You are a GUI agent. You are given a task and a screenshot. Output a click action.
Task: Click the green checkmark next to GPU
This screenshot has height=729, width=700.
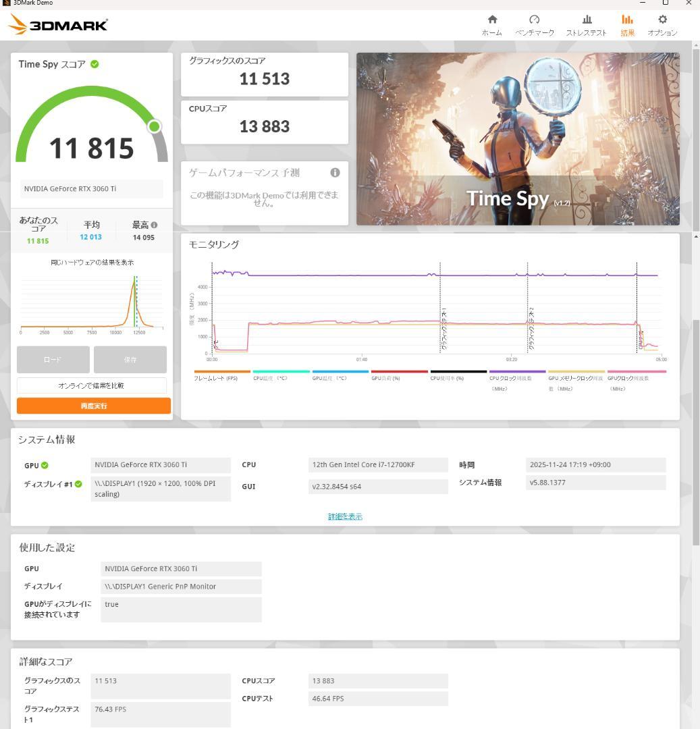[x=43, y=465]
